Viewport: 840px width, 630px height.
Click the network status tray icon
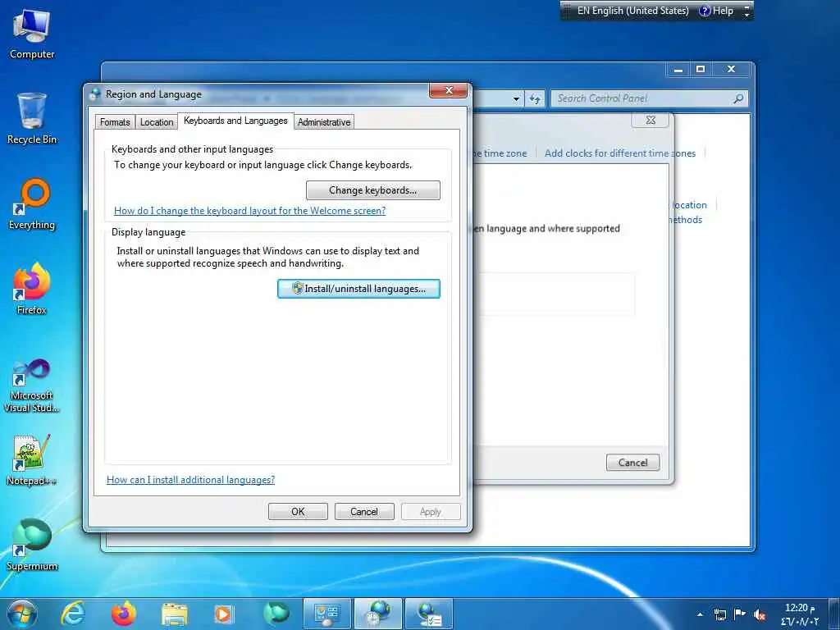click(720, 614)
